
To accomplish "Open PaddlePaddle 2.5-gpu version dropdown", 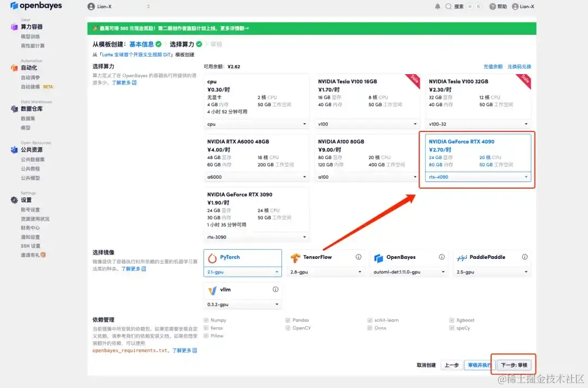I will coord(492,272).
